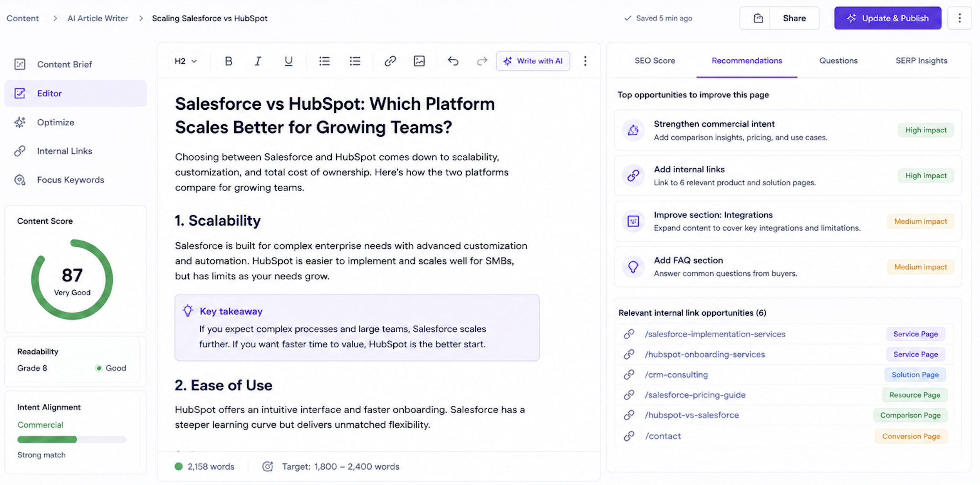Insert a numbered list icon

pyautogui.click(x=355, y=61)
